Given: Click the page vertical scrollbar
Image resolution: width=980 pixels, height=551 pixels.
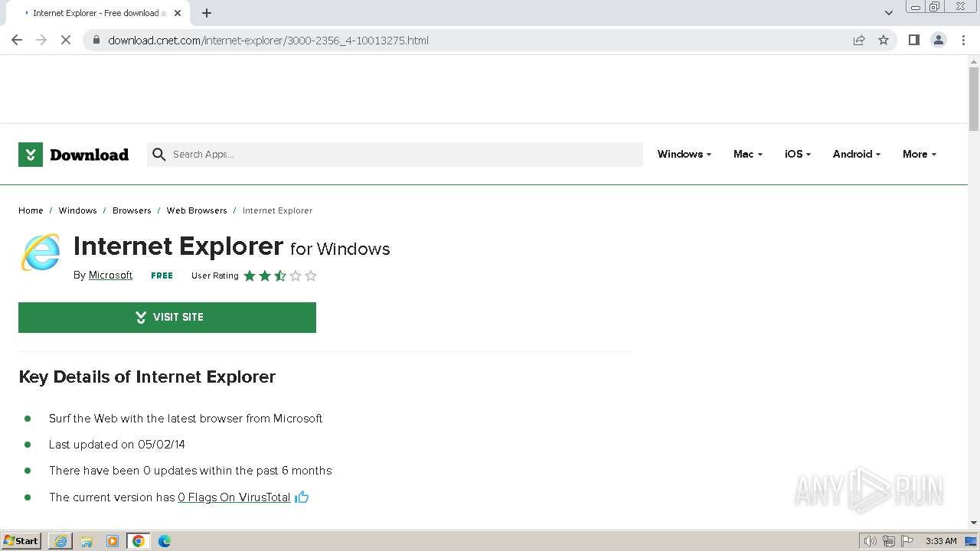Looking at the screenshot, I should (x=974, y=99).
